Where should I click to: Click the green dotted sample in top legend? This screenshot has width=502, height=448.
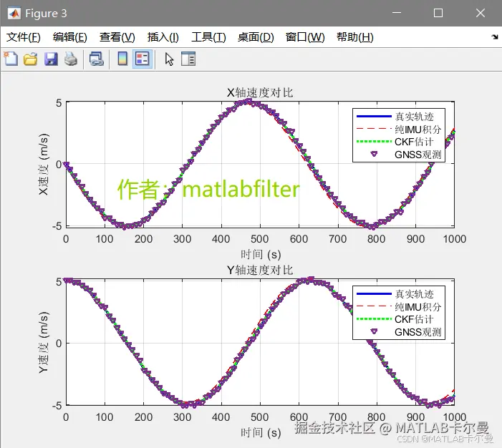(x=374, y=142)
